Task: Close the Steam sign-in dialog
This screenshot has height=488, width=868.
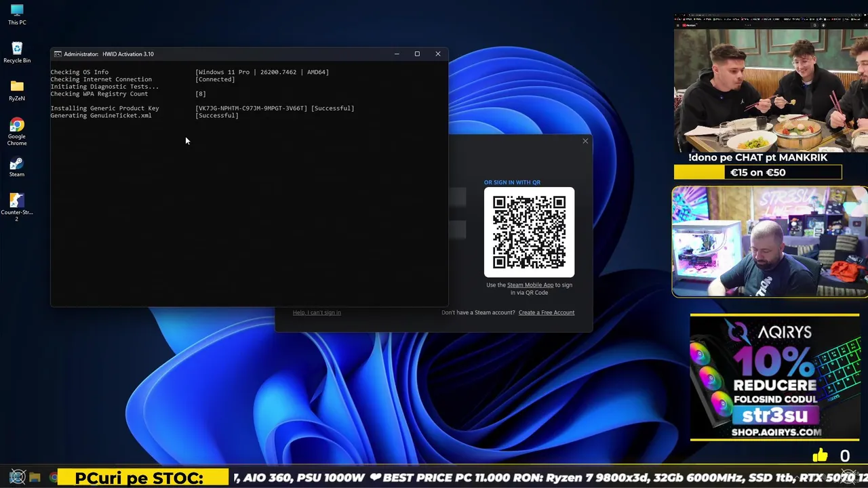Action: point(585,141)
